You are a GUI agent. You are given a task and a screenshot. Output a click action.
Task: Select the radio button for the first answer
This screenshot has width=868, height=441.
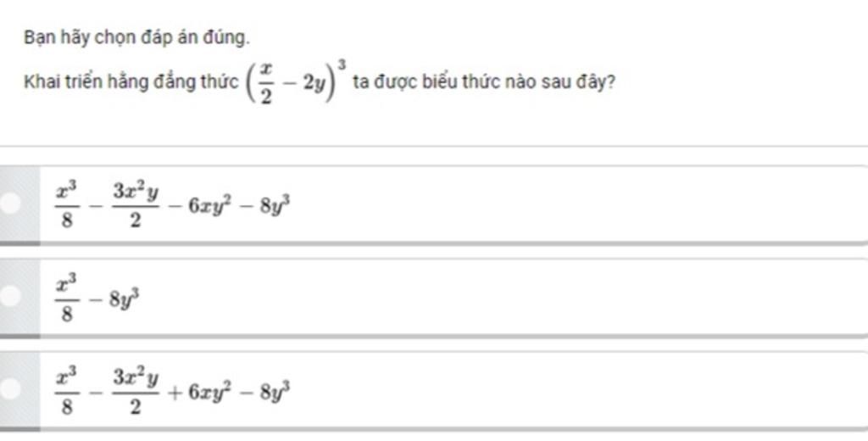[12, 204]
